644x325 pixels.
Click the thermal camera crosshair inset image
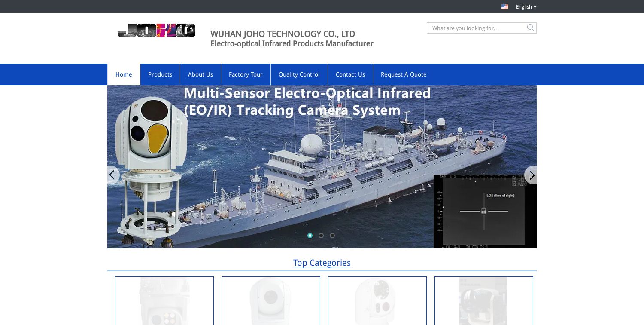485,211
